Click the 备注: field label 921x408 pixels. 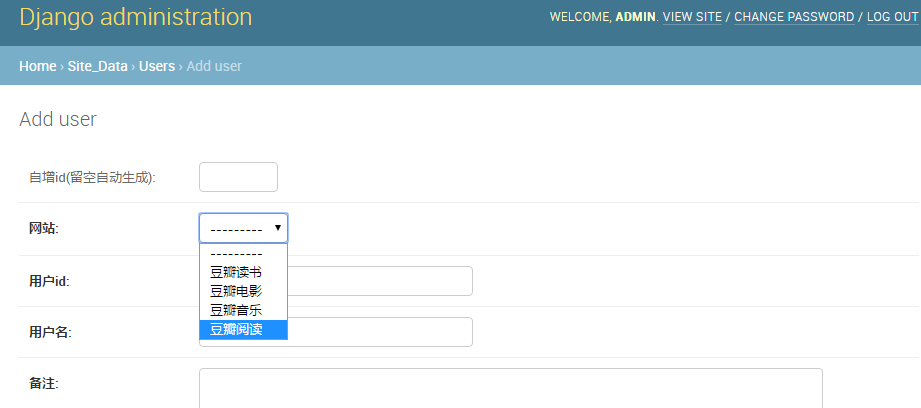coord(44,384)
